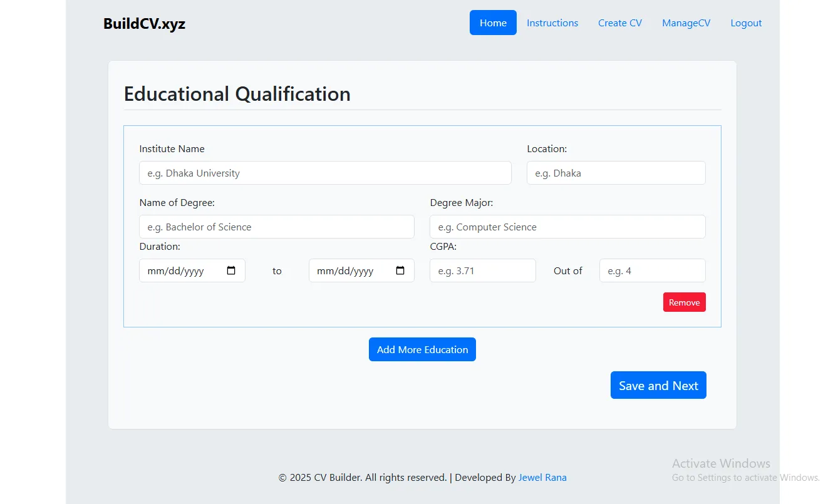Focus the Institute Name input field
This screenshot has height=504, width=833.
point(325,173)
